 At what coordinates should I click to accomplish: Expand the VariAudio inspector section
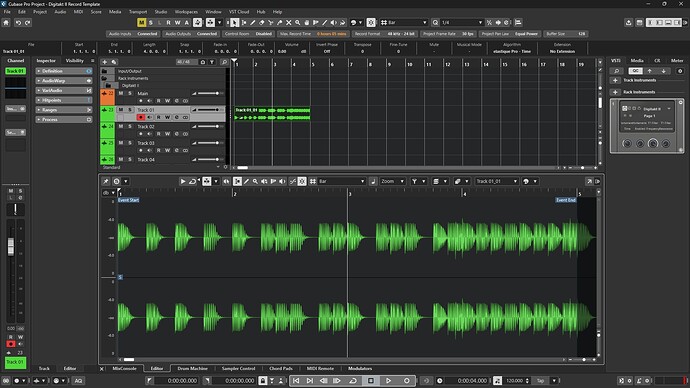coord(64,90)
